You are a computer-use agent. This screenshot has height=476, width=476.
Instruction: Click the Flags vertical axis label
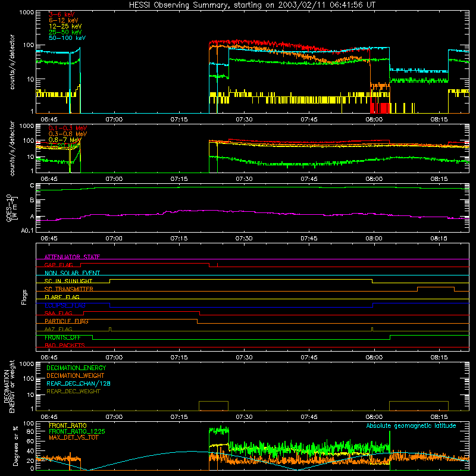click(24, 297)
